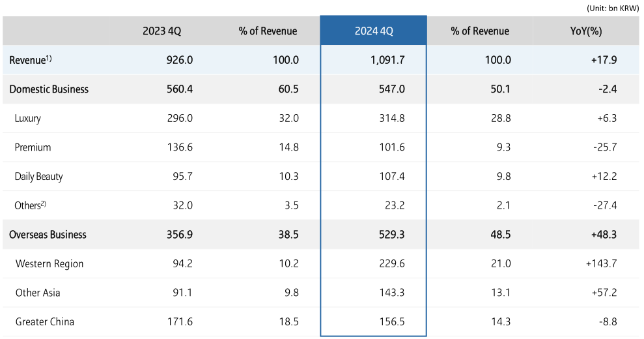Viewport: 644px width, 339px height.
Task: Click the Luxury row label
Action: tap(27, 119)
